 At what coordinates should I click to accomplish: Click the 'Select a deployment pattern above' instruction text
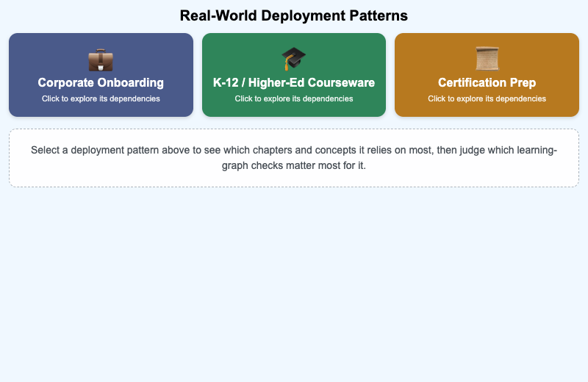tap(294, 158)
